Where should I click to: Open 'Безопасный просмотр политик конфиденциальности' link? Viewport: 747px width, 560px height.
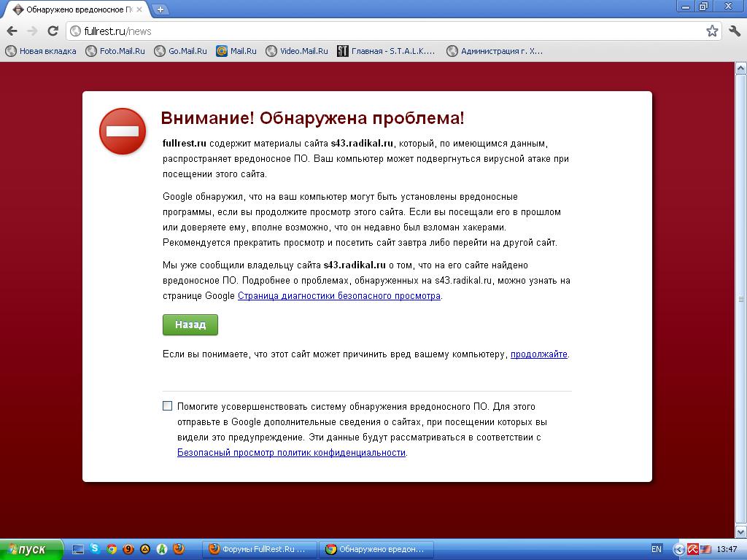click(291, 452)
